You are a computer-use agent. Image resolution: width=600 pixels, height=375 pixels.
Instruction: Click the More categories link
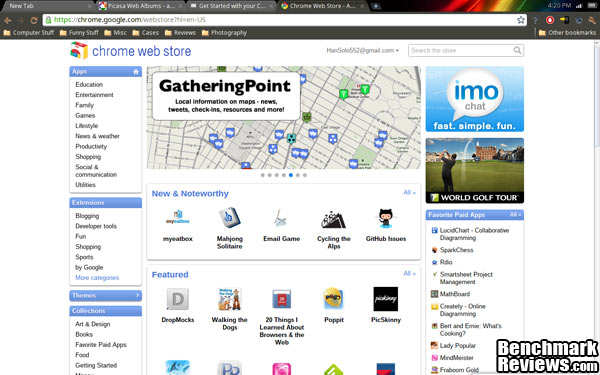(97, 278)
